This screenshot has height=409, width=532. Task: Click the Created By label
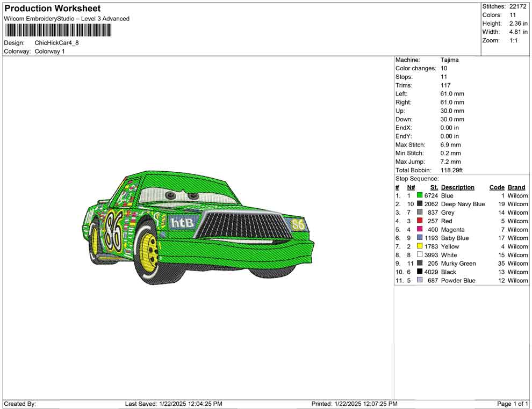[20, 404]
